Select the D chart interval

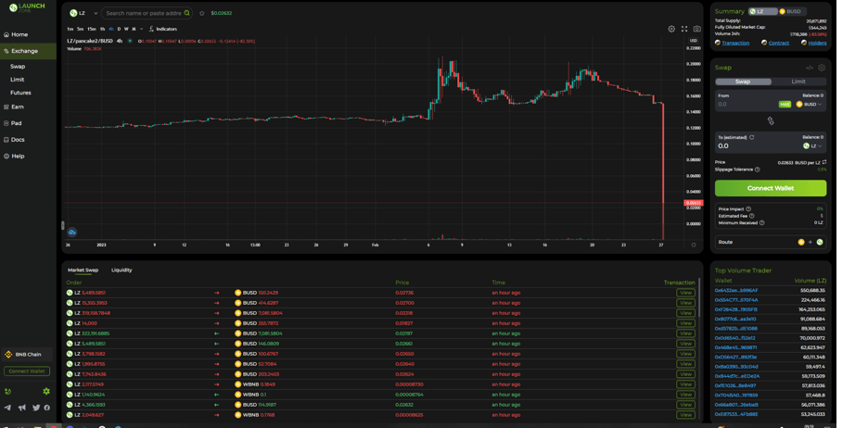point(119,29)
